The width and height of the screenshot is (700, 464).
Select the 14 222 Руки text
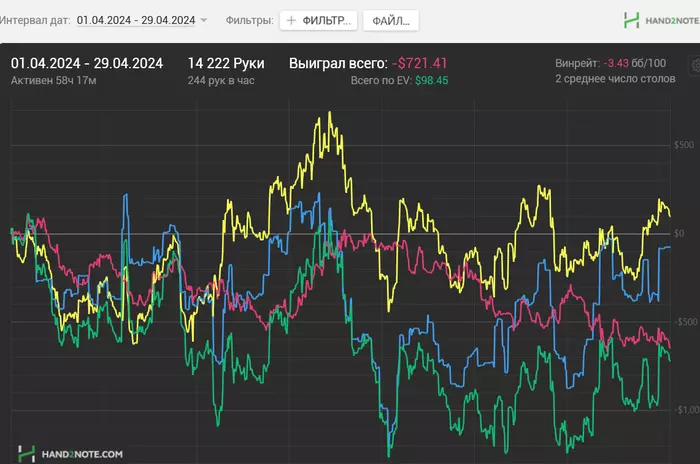tap(226, 63)
